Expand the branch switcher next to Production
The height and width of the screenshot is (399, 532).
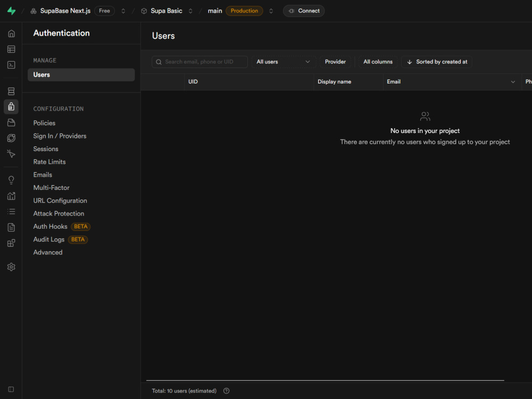coord(271,11)
